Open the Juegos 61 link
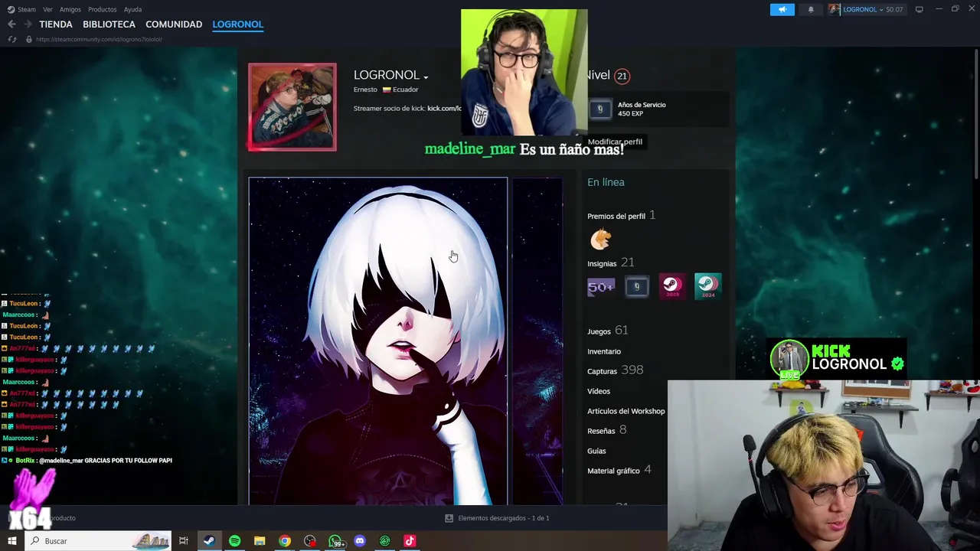The height and width of the screenshot is (551, 980). tap(607, 331)
